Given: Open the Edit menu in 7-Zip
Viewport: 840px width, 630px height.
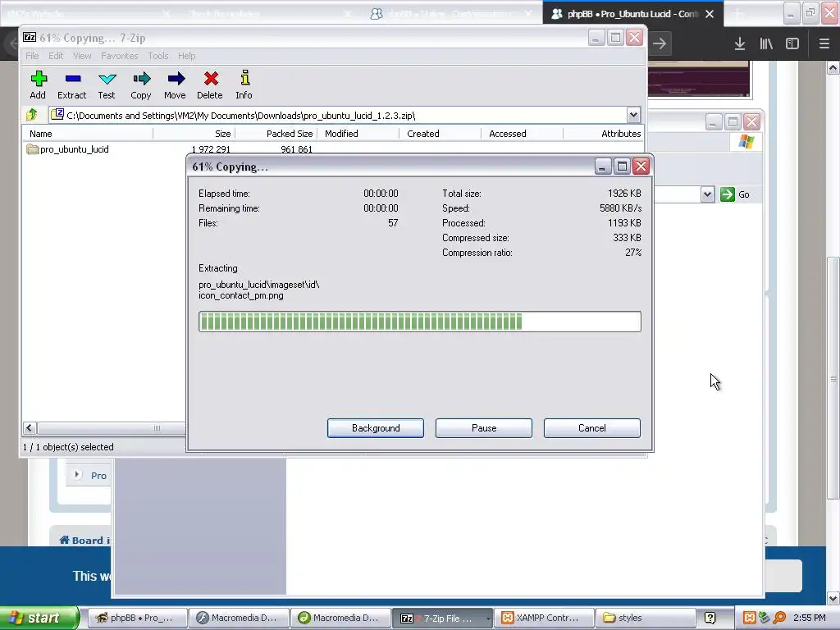Looking at the screenshot, I should tap(56, 56).
